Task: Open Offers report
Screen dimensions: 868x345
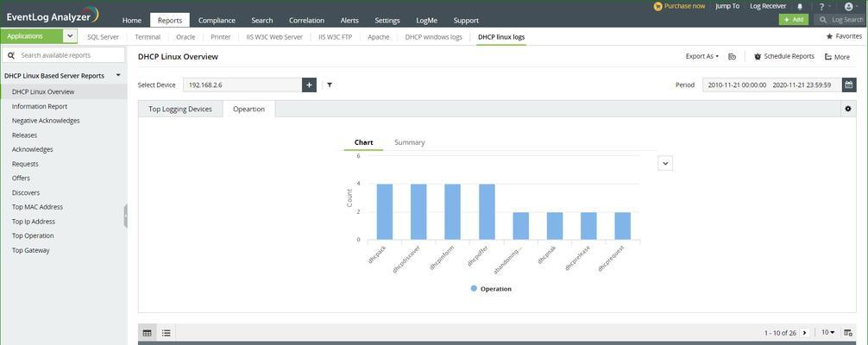Action: [21, 179]
